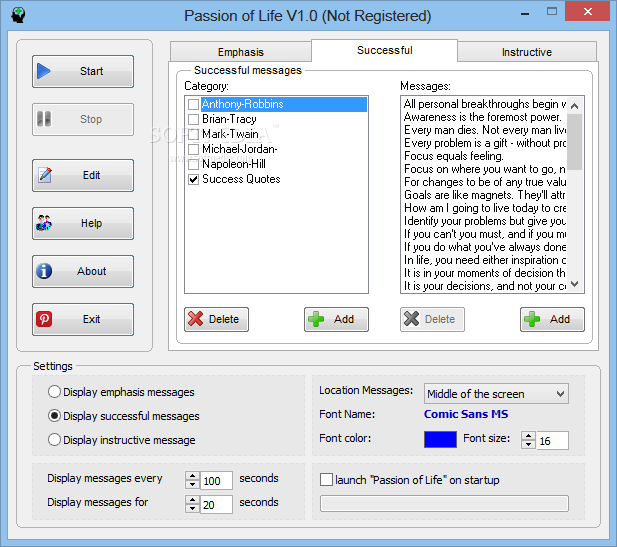
Task: Select message 'Focus on where you want to go'
Action: 484,169
